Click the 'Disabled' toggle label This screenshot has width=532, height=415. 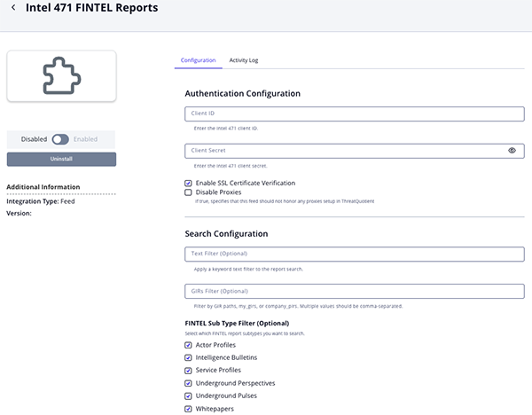click(x=34, y=139)
